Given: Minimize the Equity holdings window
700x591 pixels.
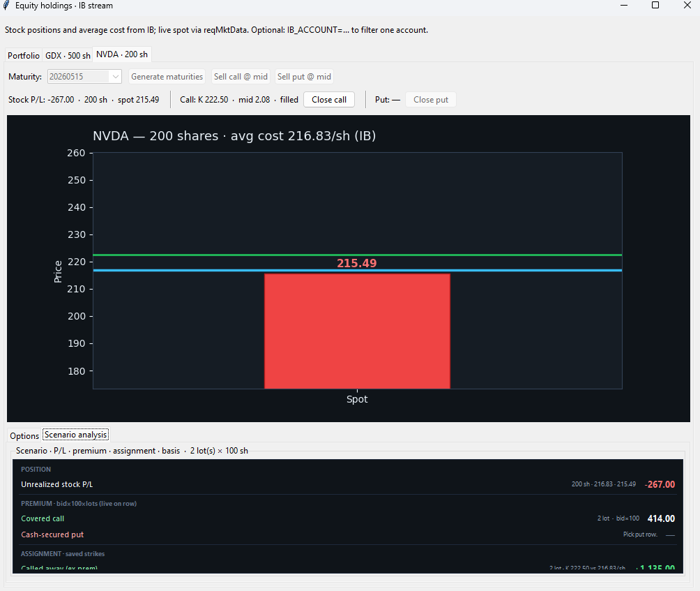Looking at the screenshot, I should (x=624, y=6).
